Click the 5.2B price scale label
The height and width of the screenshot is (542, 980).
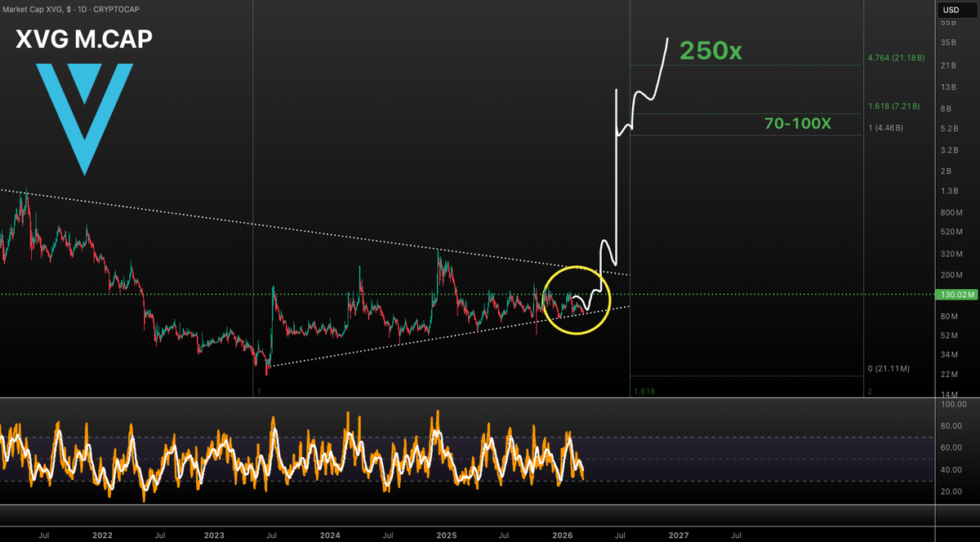pos(950,129)
